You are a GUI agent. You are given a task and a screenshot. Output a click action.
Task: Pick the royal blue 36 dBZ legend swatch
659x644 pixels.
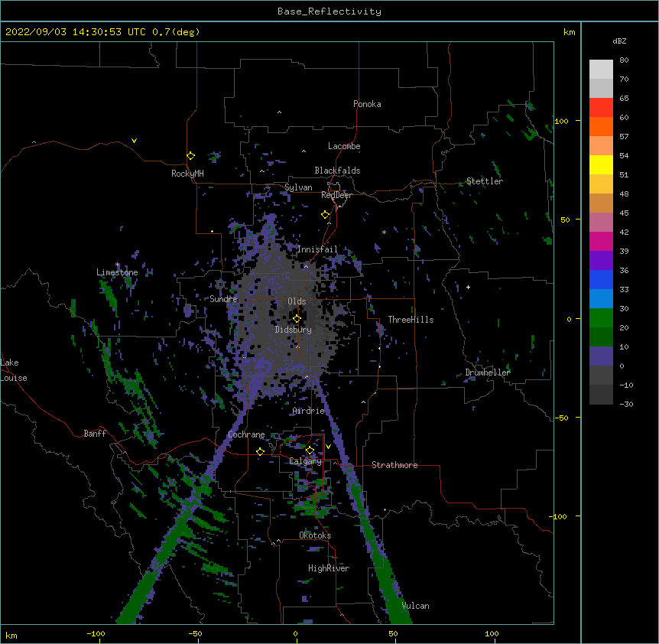(601, 279)
